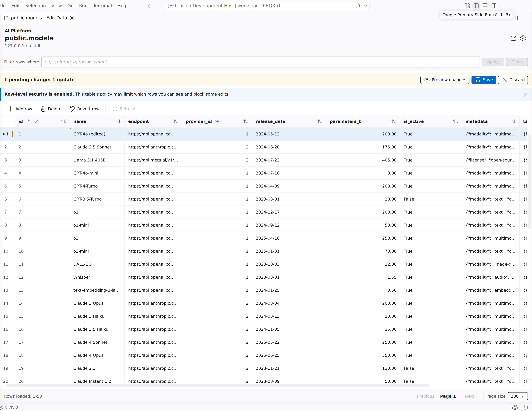Customize layout icon in title bar

click(x=467, y=6)
